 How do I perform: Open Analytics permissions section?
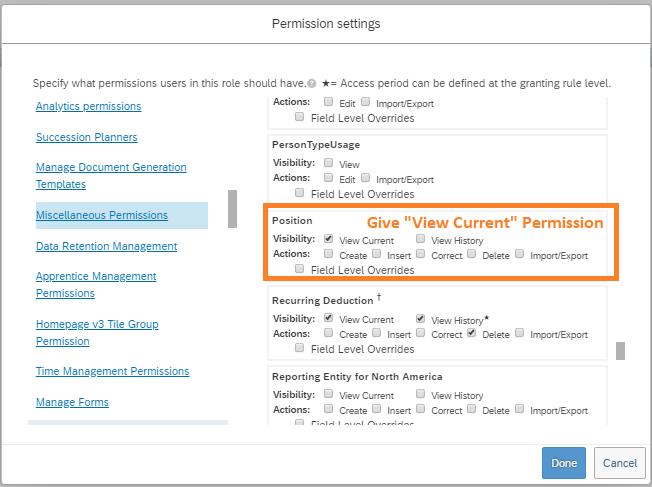tap(89, 106)
